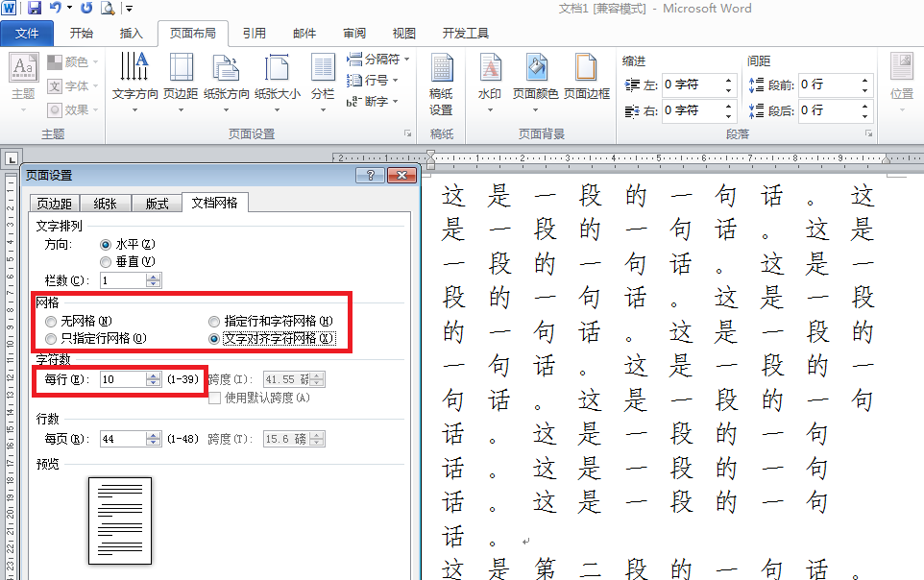Screen dimensions: 924x580
Task: Click the 纸张方向 orientation icon
Action: [227, 66]
